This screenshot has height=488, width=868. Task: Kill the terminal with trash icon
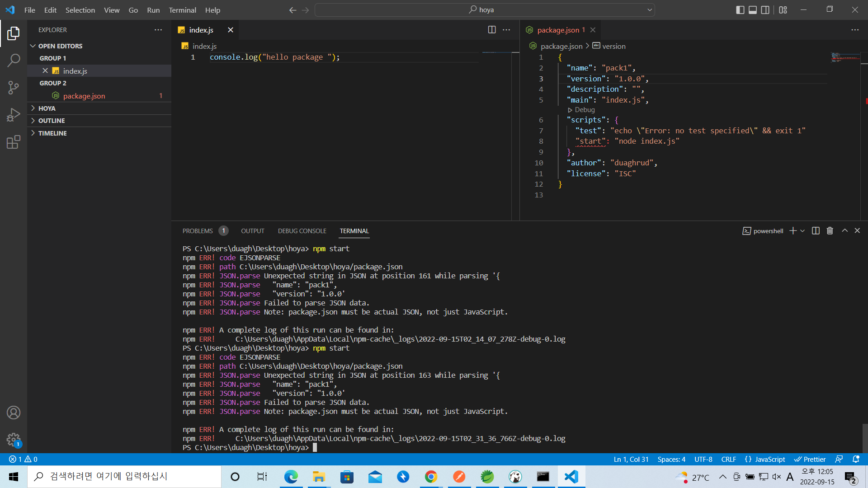click(x=830, y=231)
